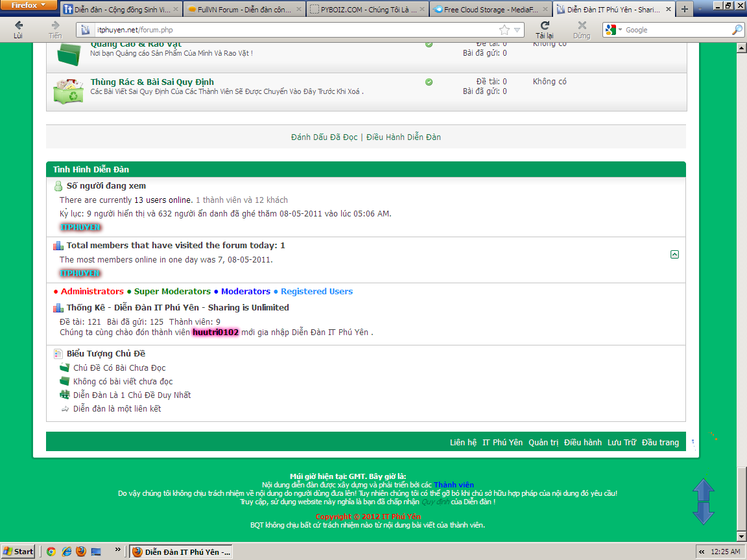Click the Thùng Rác recycle bin forum icon

pyautogui.click(x=67, y=91)
